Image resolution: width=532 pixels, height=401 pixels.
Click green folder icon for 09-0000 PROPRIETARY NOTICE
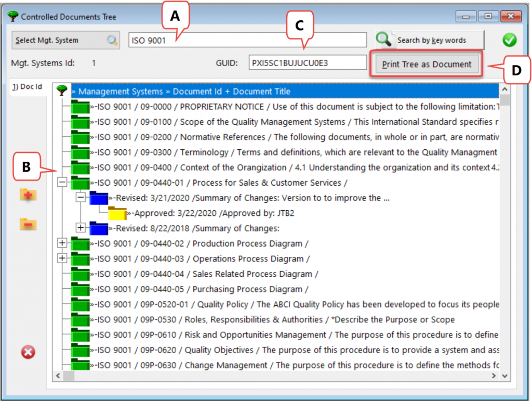(80, 106)
